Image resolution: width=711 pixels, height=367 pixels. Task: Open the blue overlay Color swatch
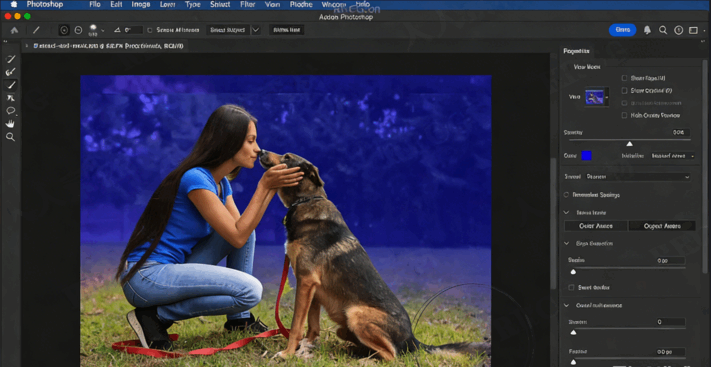tap(586, 156)
